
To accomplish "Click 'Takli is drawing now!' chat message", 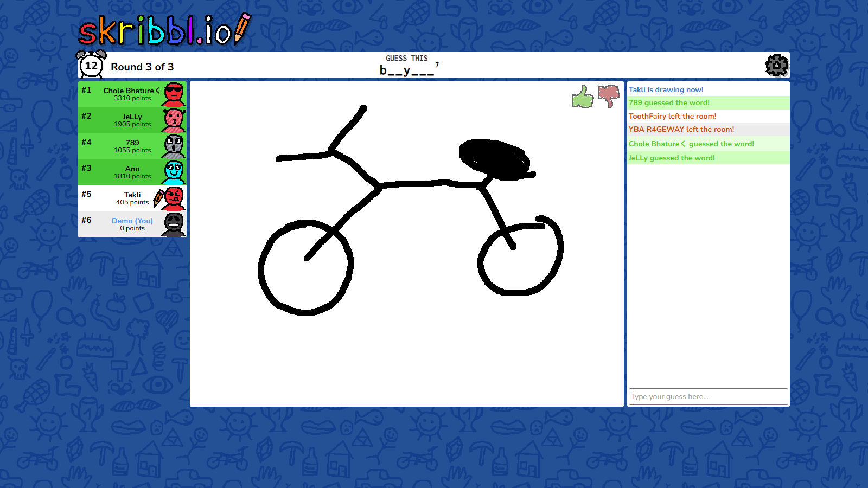I will [x=666, y=89].
